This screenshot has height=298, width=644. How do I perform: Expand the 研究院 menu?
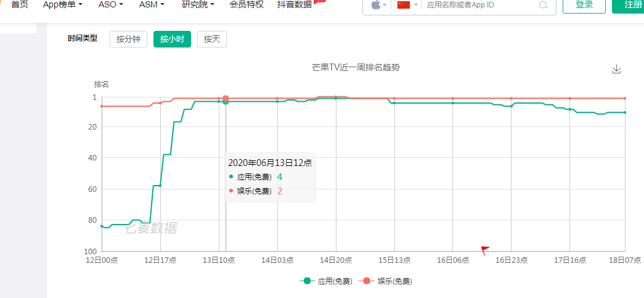pyautogui.click(x=198, y=5)
